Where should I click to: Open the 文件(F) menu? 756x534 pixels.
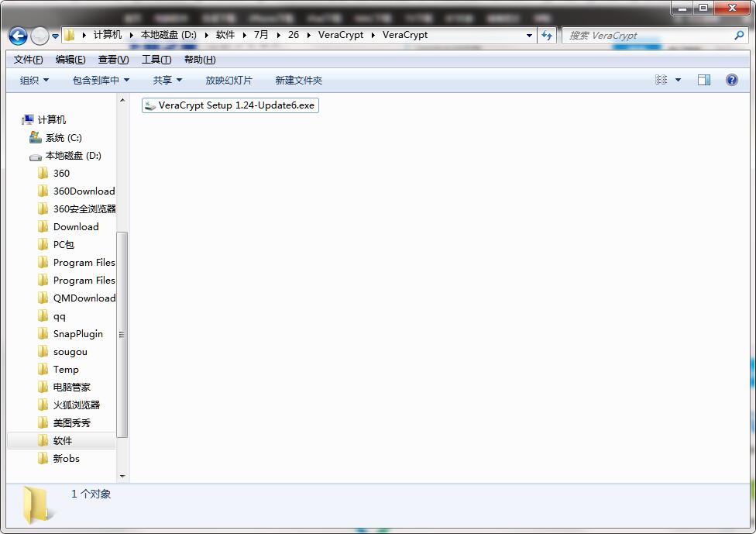click(x=28, y=60)
